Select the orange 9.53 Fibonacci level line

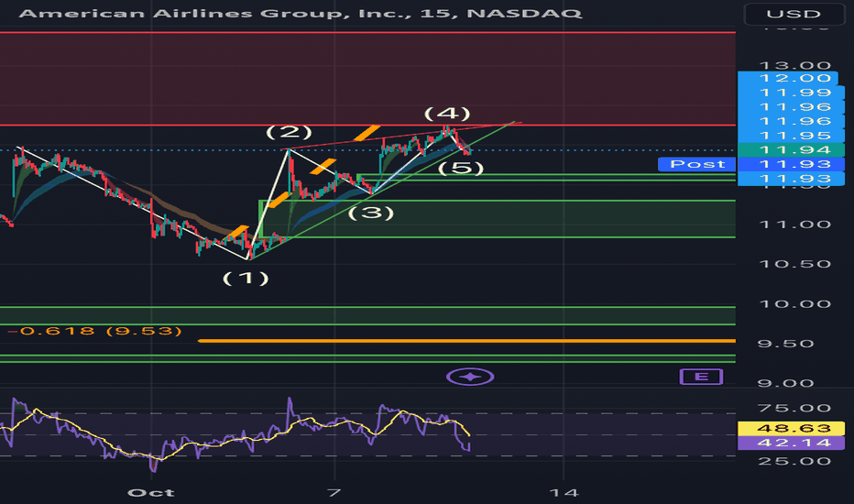coord(466,341)
